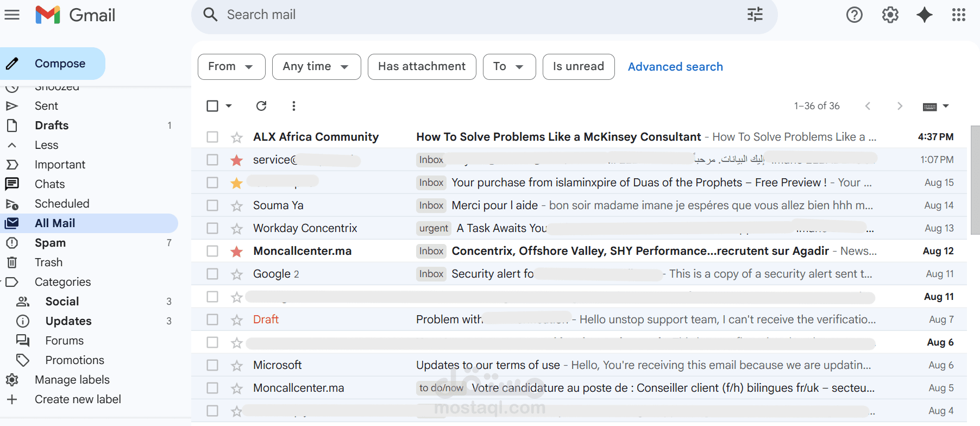Click the search magnifier icon
Screen dimensions: 980x426
pos(210,15)
